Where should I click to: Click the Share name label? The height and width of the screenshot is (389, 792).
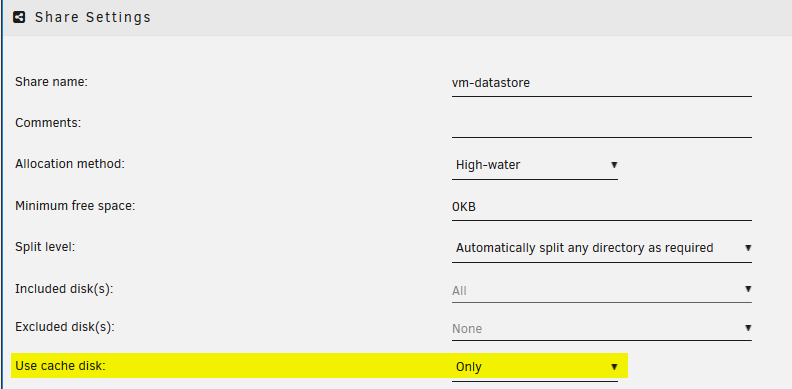pos(52,81)
